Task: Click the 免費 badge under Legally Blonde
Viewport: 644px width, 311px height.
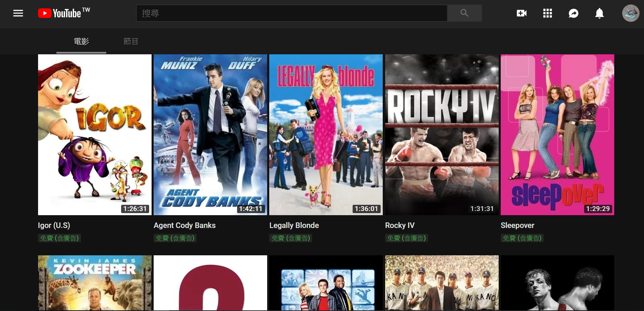Action: point(291,238)
